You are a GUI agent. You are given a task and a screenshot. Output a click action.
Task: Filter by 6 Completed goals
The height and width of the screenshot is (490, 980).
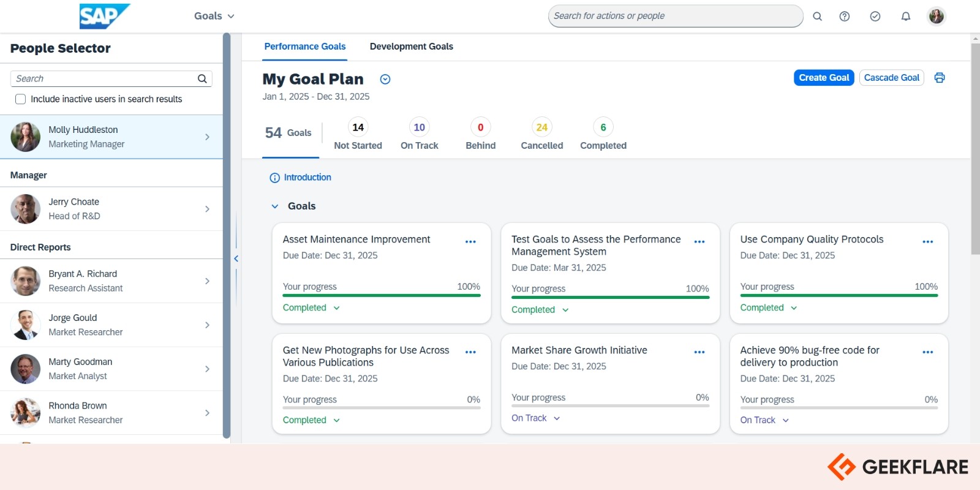pyautogui.click(x=603, y=134)
